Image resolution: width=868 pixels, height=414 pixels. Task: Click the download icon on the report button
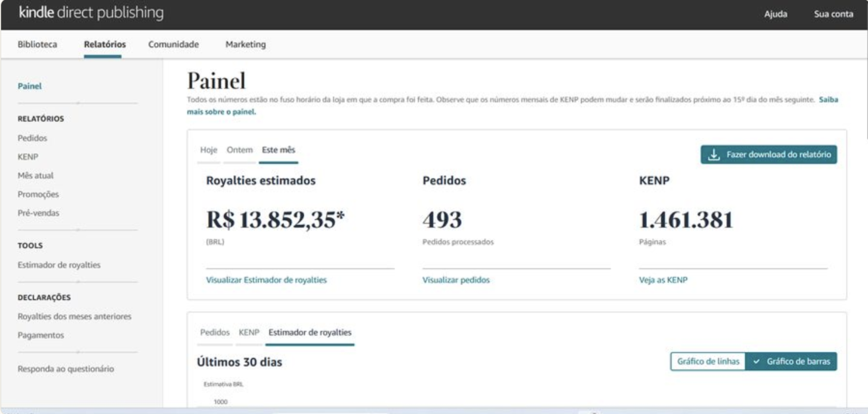click(714, 155)
